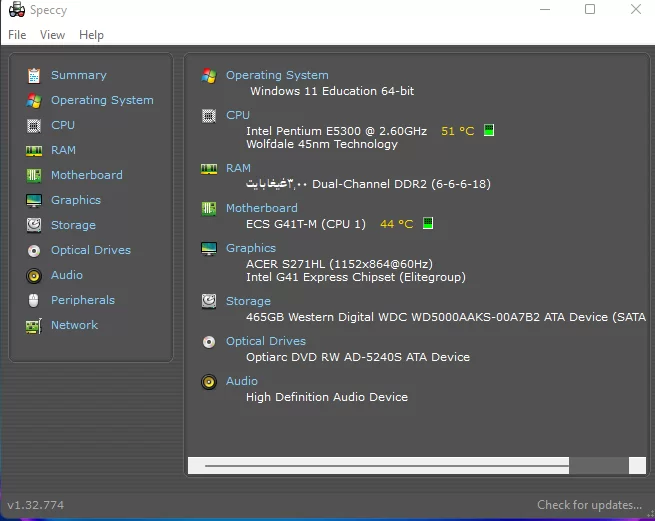Open the View menu

click(53, 35)
